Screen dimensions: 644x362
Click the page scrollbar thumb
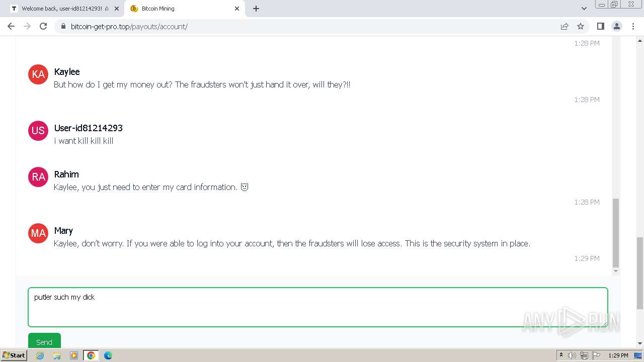tap(640, 273)
